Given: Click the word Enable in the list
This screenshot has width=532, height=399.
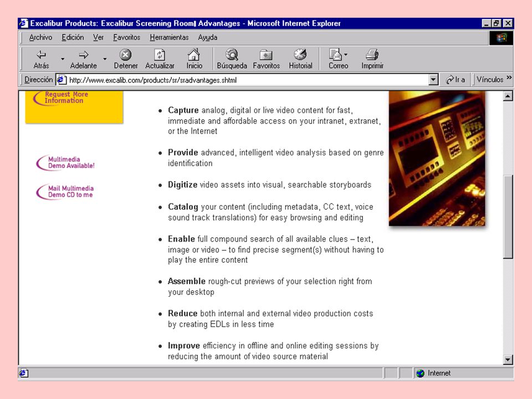Looking at the screenshot, I should pos(181,239).
